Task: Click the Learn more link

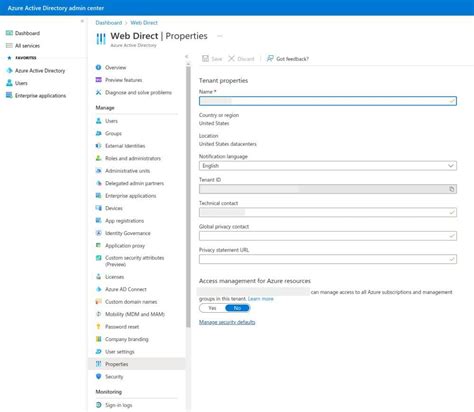Action: 261,299
